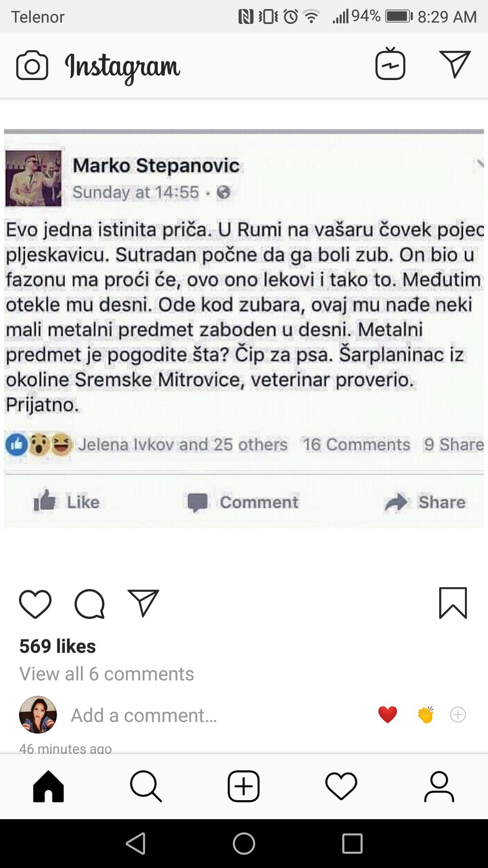Like the post with the heart outline
The height and width of the screenshot is (868, 488).
pyautogui.click(x=35, y=604)
